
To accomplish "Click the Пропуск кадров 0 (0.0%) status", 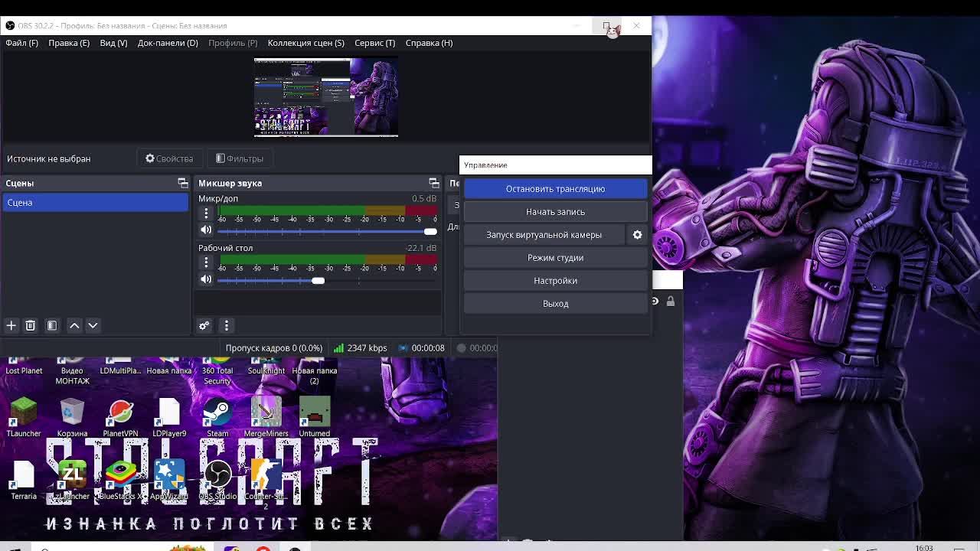I will point(273,348).
